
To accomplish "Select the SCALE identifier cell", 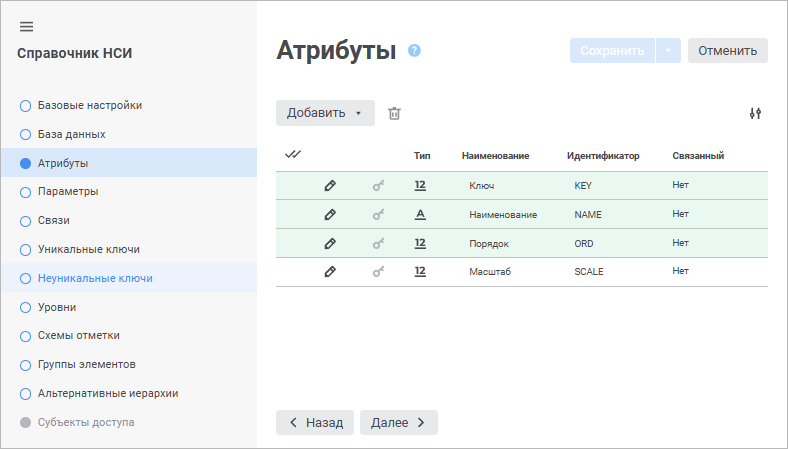I will 589,271.
